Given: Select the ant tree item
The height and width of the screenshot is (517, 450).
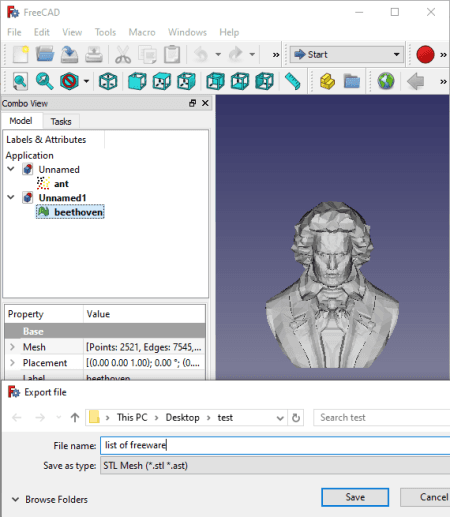Looking at the screenshot, I should pyautogui.click(x=53, y=184).
